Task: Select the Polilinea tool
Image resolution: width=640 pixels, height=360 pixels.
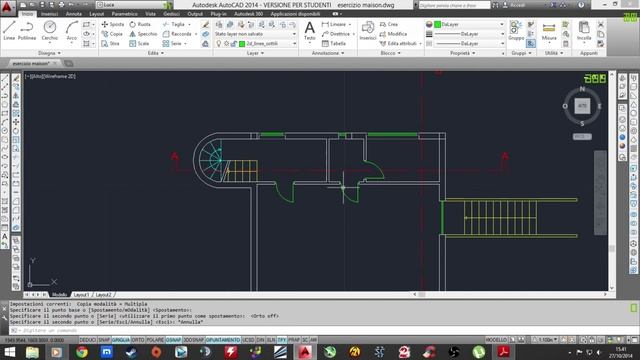Action: pyautogui.click(x=27, y=31)
